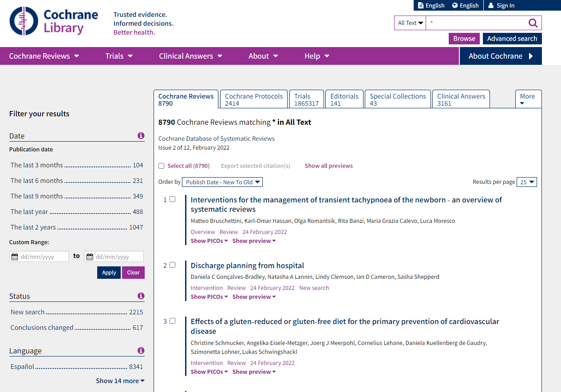The height and width of the screenshot is (392, 561).
Task: Open the calendar icon in first date field
Action: (15, 256)
